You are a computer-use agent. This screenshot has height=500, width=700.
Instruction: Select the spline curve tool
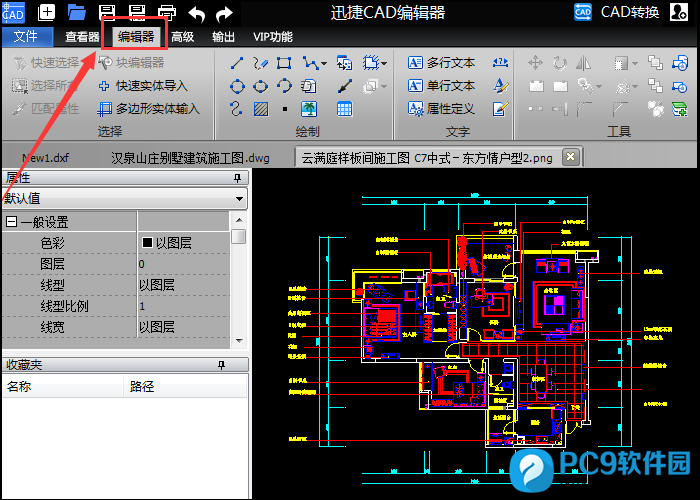click(x=236, y=109)
